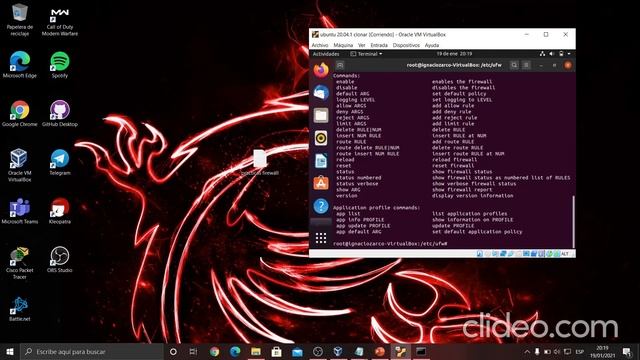
Task: Select Cisco Packet Tracer desktop shortcut
Action: click(x=20, y=263)
